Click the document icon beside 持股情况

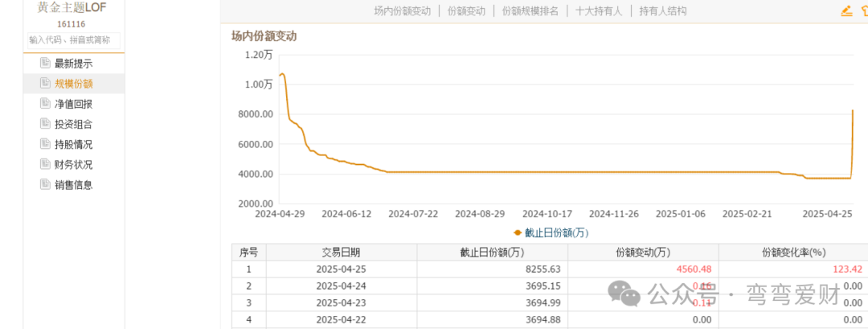(x=45, y=143)
